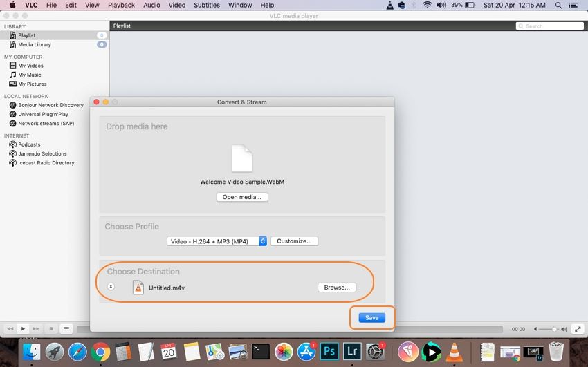Click the Customize... profile button
The image size is (588, 367).
295,241
